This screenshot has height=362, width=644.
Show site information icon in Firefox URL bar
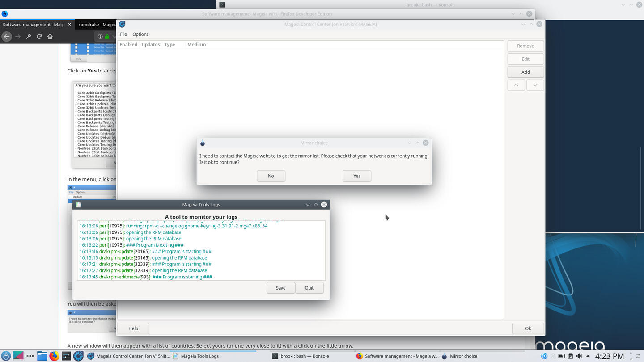tap(100, 37)
